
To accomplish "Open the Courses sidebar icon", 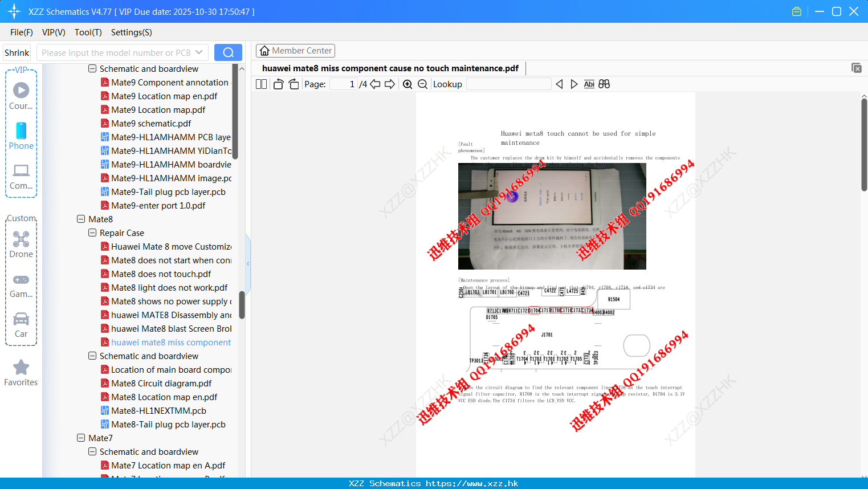I will point(21,95).
